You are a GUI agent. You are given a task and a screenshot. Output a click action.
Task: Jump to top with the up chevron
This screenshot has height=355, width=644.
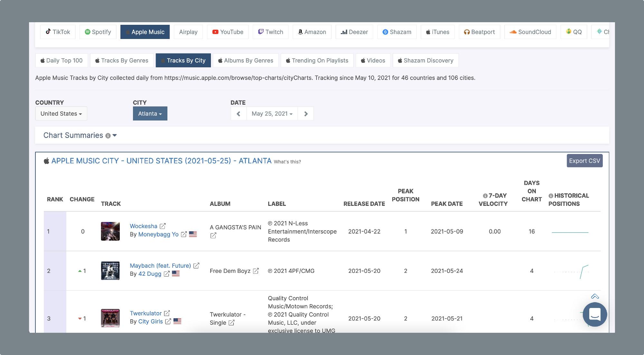tap(595, 297)
